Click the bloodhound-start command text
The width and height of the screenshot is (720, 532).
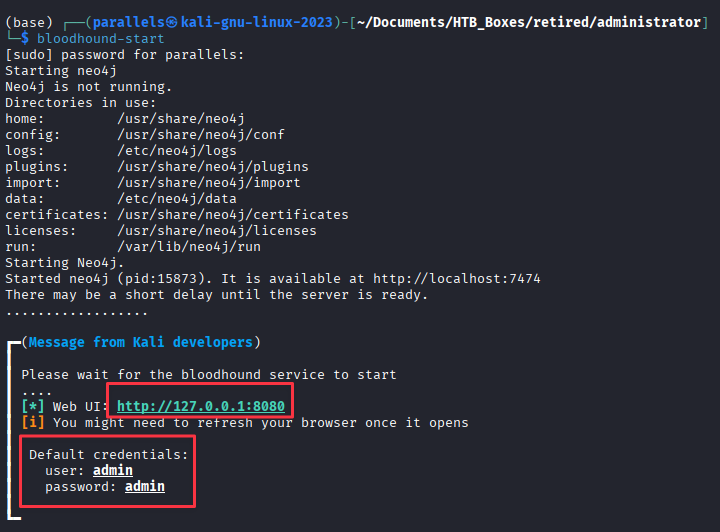[101, 39]
